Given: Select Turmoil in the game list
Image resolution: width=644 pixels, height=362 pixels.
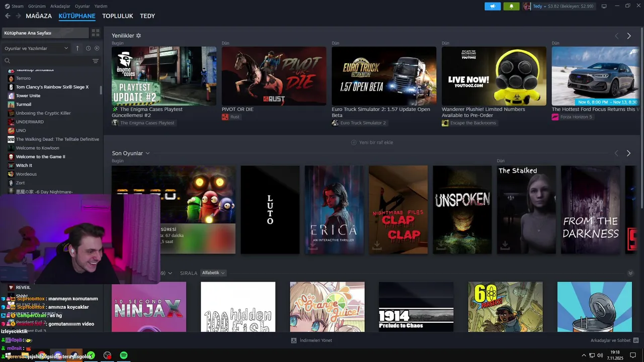Looking at the screenshot, I should [24, 105].
